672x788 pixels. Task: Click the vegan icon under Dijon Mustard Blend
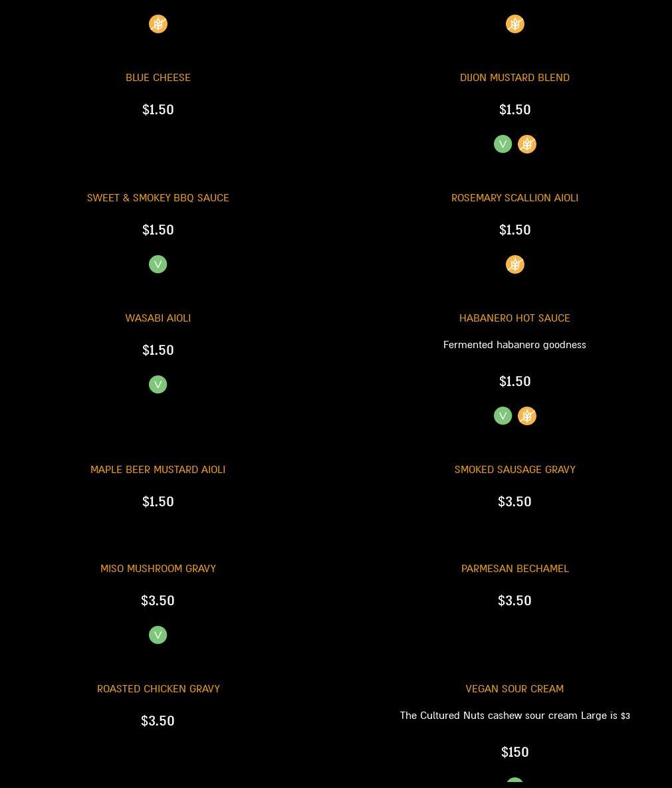click(x=503, y=144)
